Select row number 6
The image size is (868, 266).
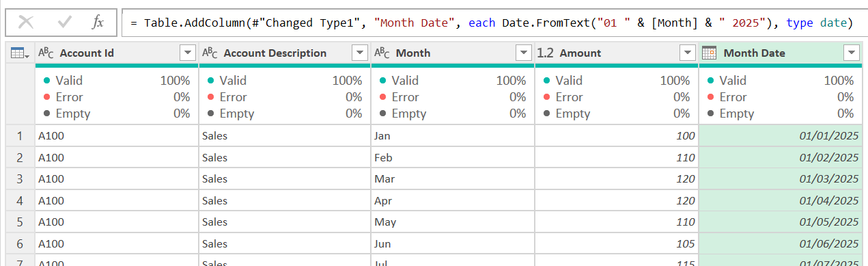20,244
